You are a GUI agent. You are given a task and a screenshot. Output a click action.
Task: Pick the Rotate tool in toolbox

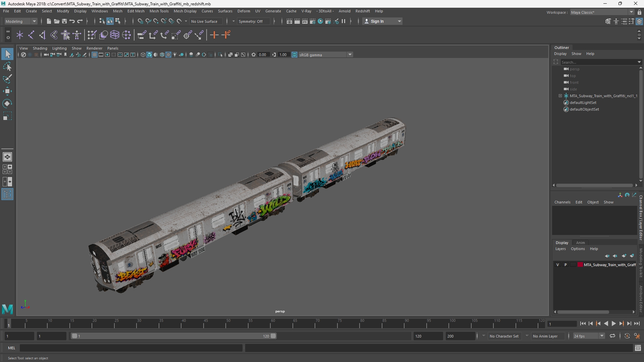click(x=7, y=104)
